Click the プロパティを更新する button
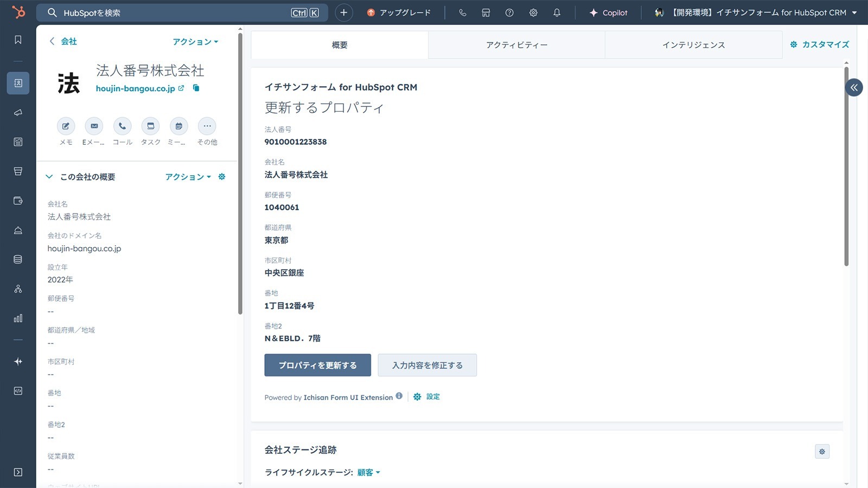 [x=317, y=365]
